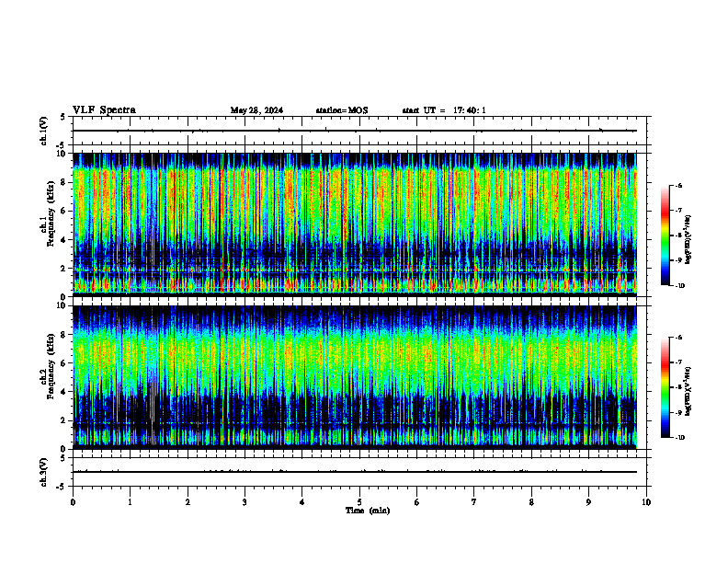728x563 pixels.
Task: Click the ch.3 voltage waveform trace panel
Action: click(x=359, y=472)
